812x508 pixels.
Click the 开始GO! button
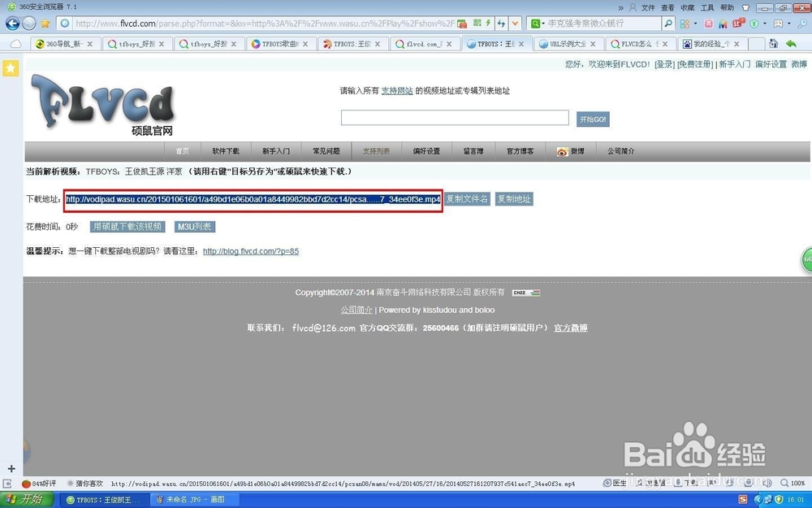pyautogui.click(x=593, y=119)
